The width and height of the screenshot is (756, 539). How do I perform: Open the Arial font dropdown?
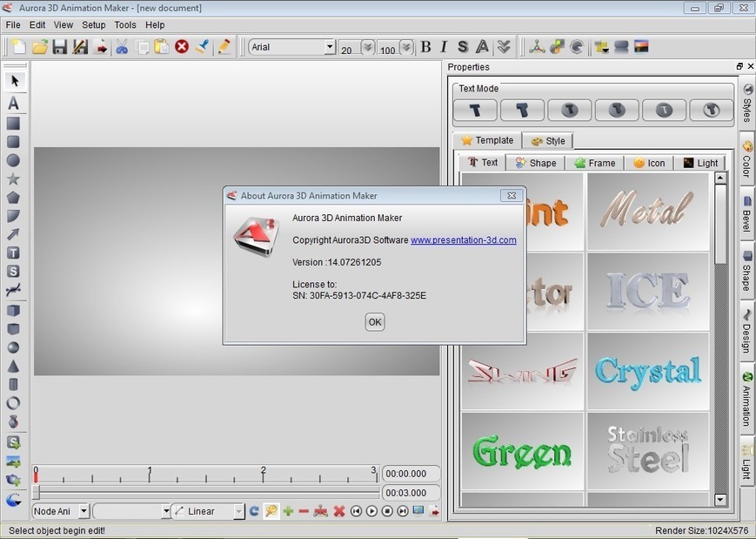[x=330, y=47]
